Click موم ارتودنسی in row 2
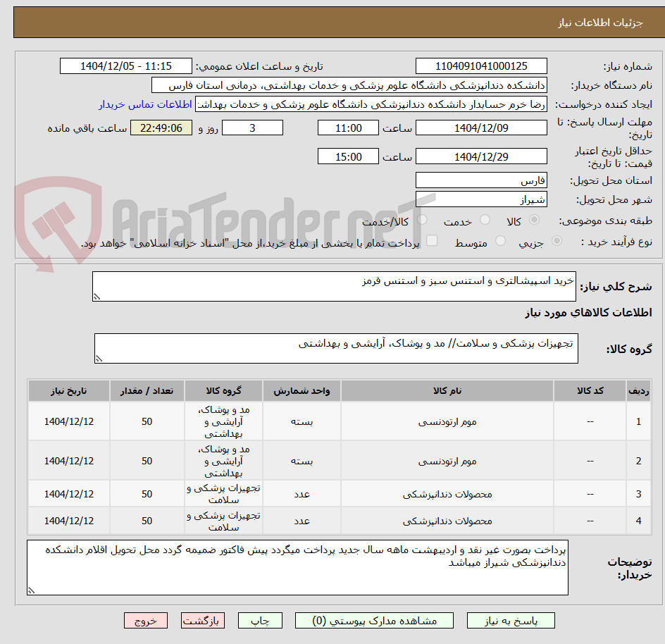The image size is (665, 644). pos(447,461)
